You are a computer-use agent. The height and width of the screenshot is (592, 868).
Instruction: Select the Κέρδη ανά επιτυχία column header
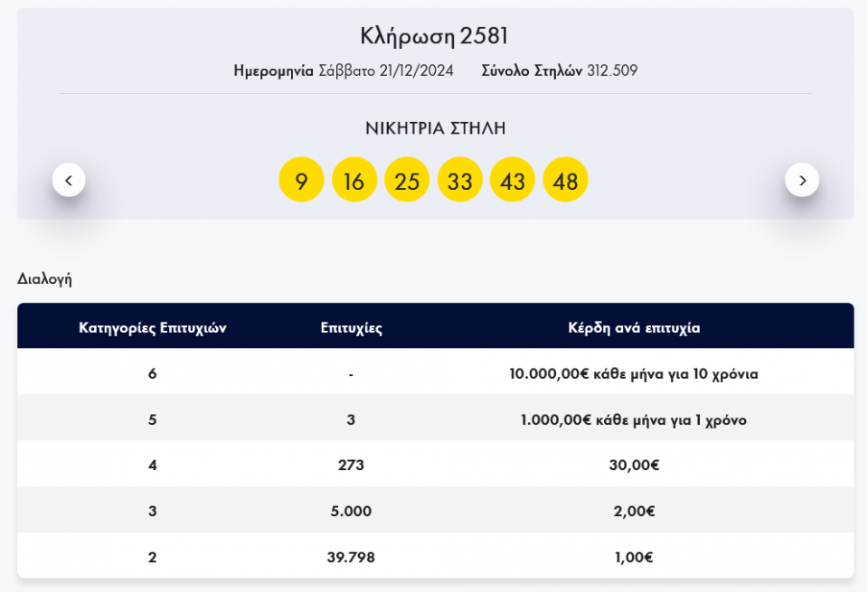(634, 328)
